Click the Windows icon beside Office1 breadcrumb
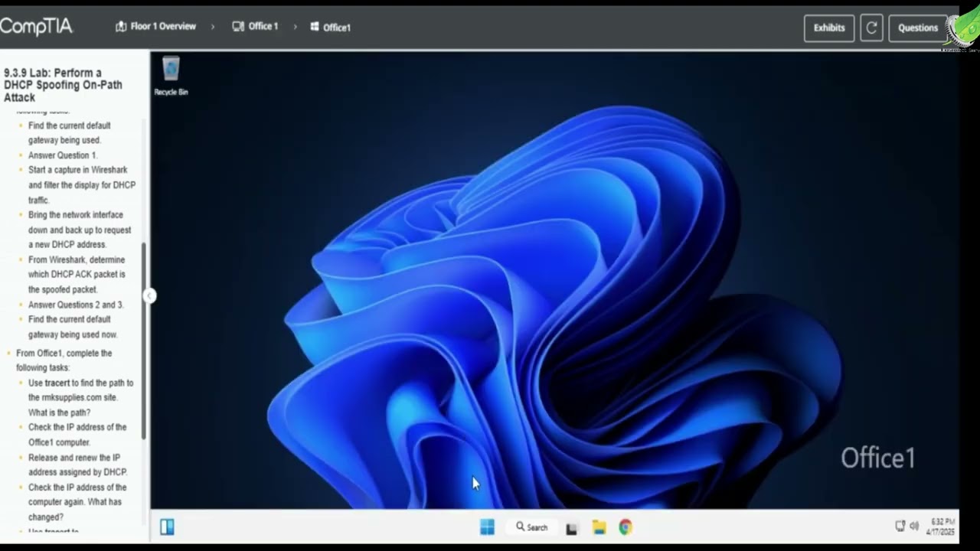Image resolution: width=980 pixels, height=551 pixels. (x=315, y=27)
